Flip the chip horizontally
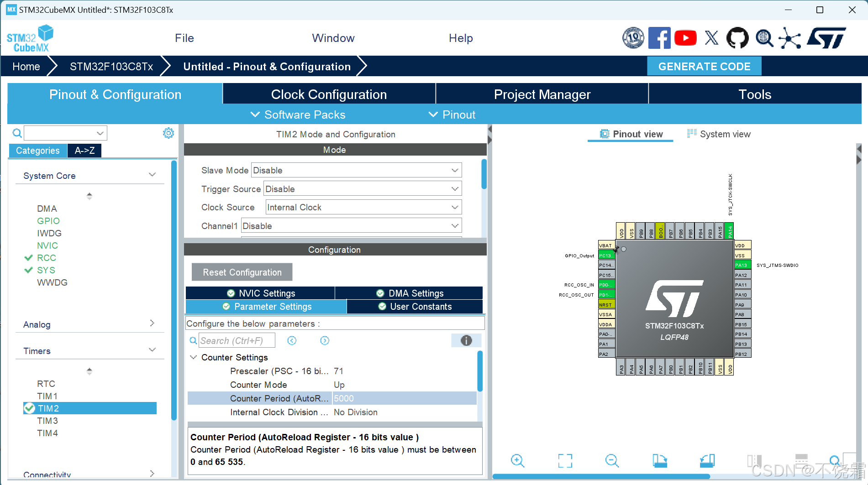Viewport: 868px width, 485px height. (x=754, y=461)
